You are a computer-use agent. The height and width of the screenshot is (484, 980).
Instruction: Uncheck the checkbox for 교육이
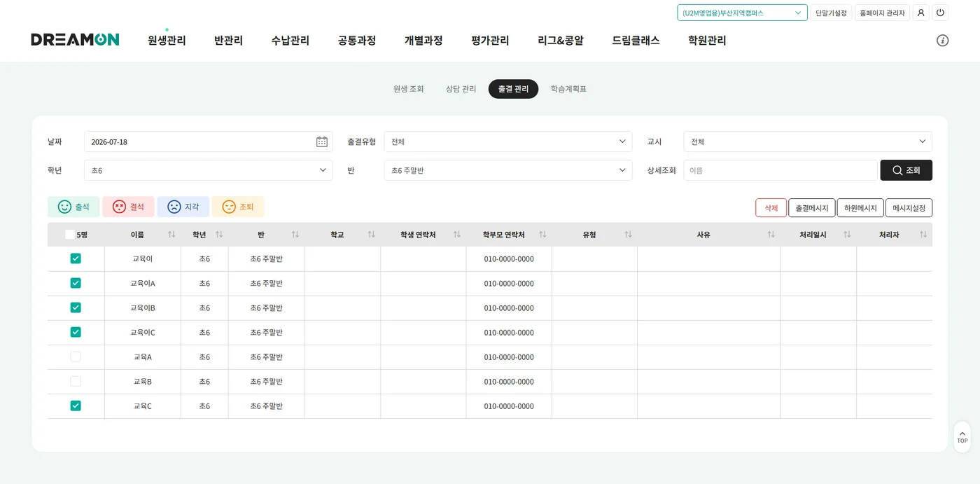(x=76, y=258)
